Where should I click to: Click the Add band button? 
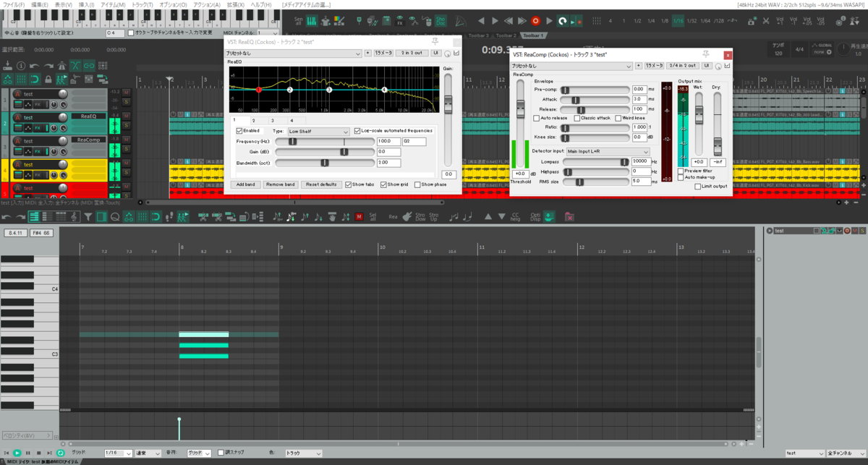(245, 184)
